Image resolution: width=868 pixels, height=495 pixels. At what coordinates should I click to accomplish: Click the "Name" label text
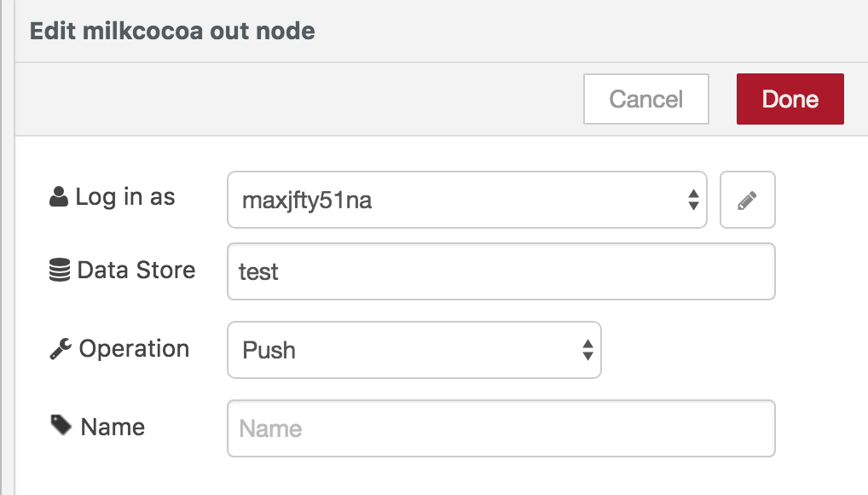[x=113, y=427]
